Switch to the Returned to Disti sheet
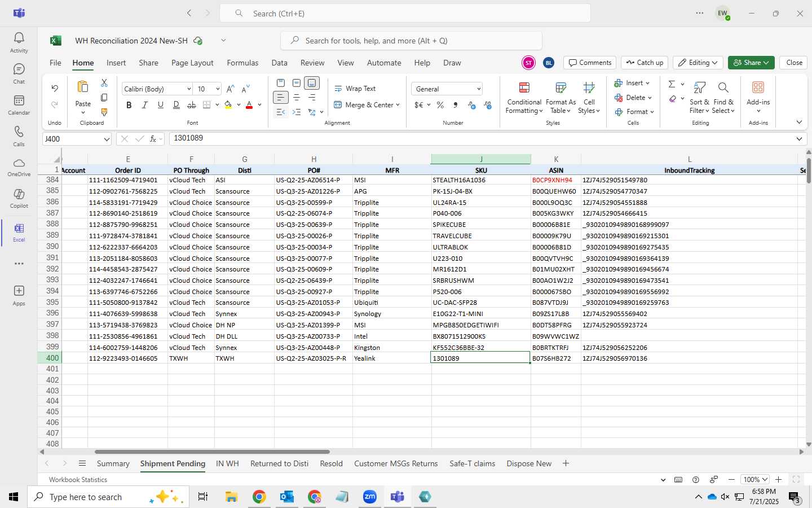The width and height of the screenshot is (812, 508). (279, 463)
